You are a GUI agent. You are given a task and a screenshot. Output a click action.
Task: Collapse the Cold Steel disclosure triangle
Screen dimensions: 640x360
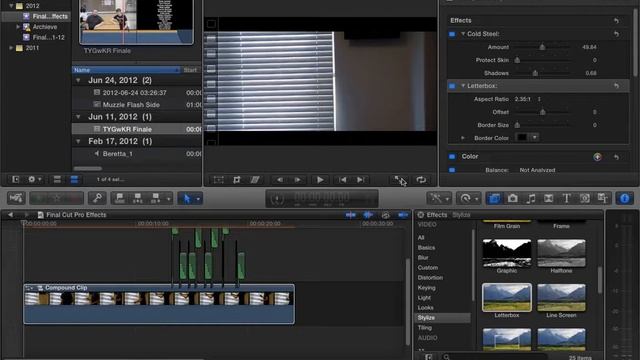(x=463, y=34)
